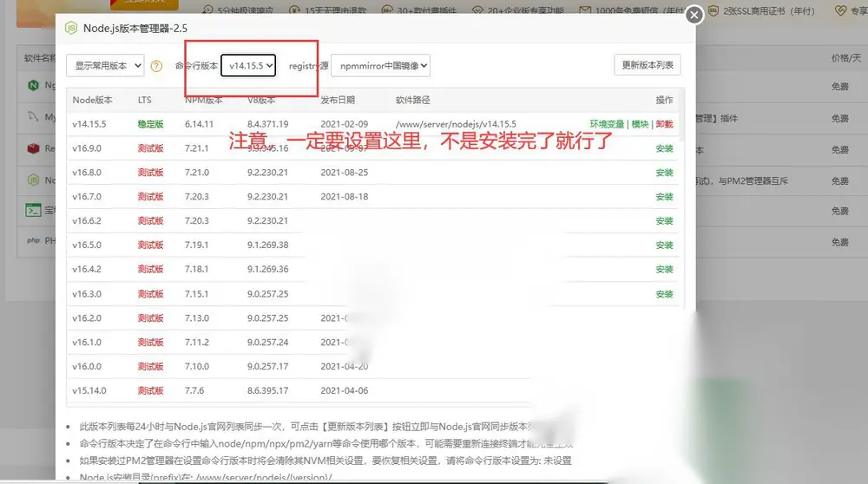This screenshot has width=868, height=484.
Task: Click 安装 for v16.8.0
Action: click(x=664, y=173)
